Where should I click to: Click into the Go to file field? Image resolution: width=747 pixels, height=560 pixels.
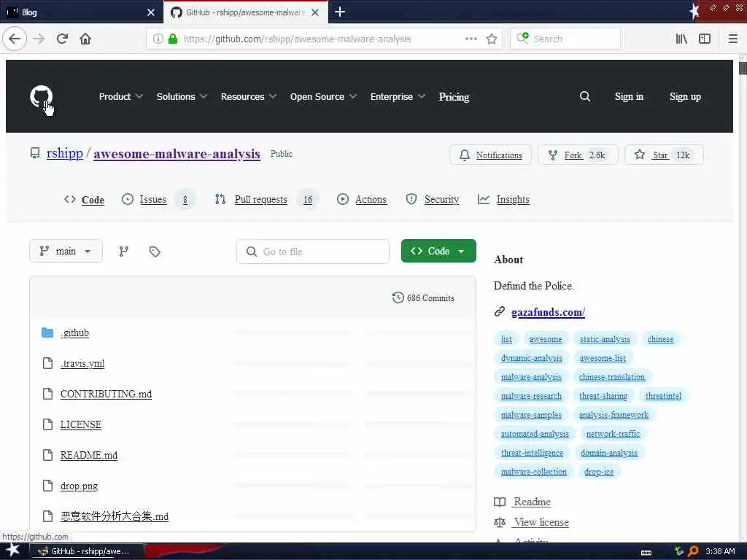[x=312, y=252]
